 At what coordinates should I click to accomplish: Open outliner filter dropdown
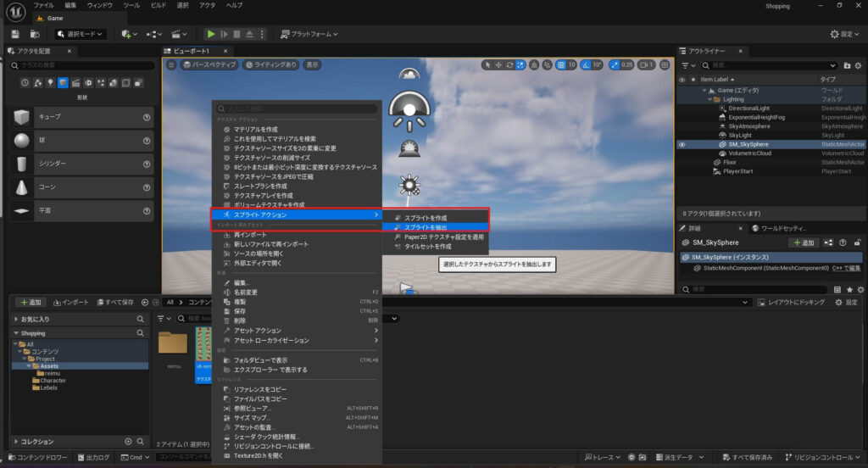(x=688, y=65)
